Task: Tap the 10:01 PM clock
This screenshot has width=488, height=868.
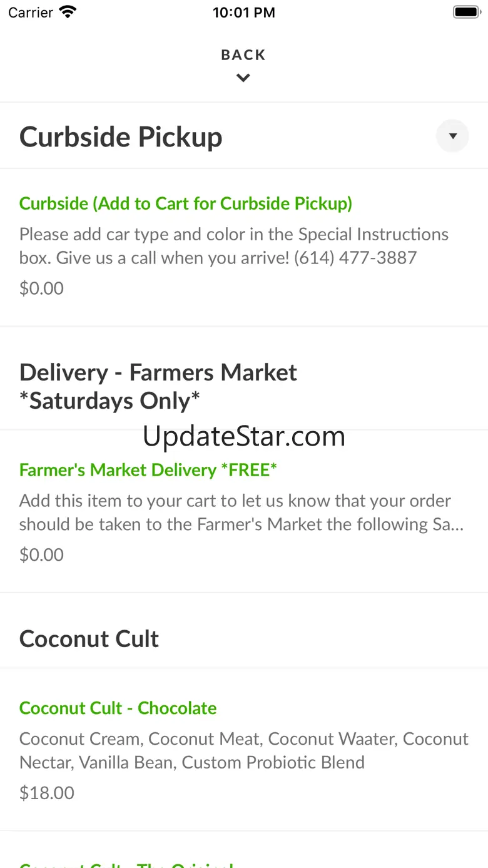Action: pyautogui.click(x=243, y=13)
